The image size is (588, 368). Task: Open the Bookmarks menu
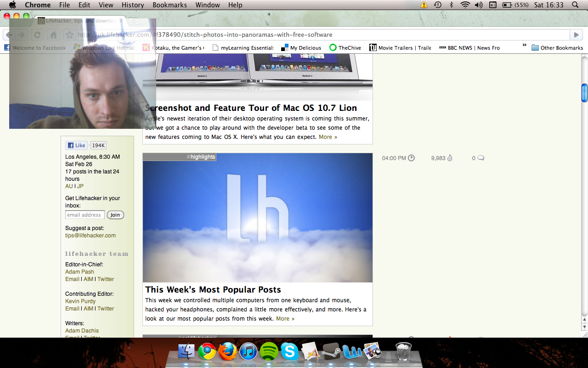point(170,5)
